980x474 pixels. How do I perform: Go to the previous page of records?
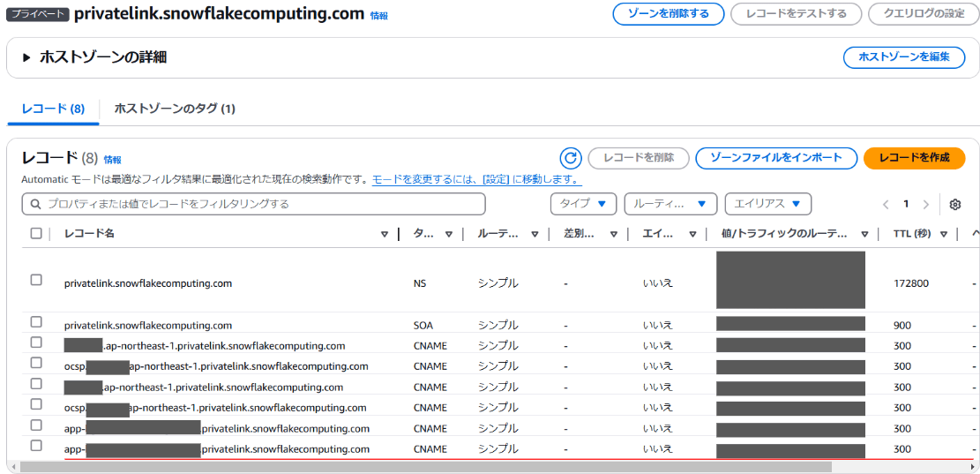click(x=886, y=205)
